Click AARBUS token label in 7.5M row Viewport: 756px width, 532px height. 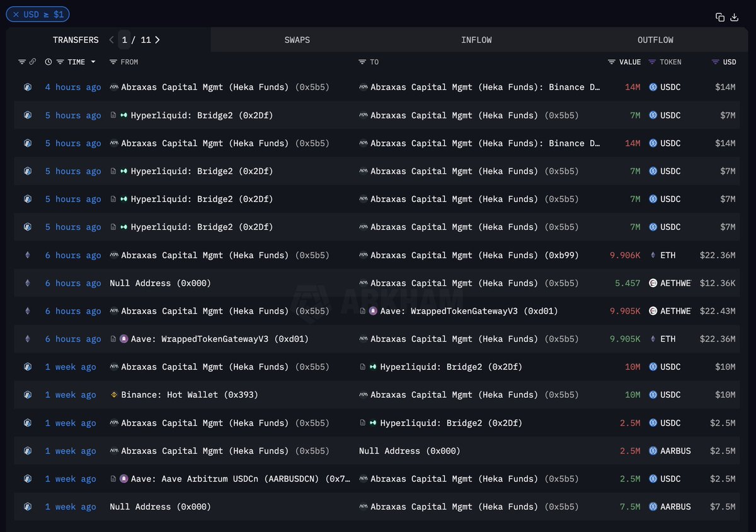[675, 507]
